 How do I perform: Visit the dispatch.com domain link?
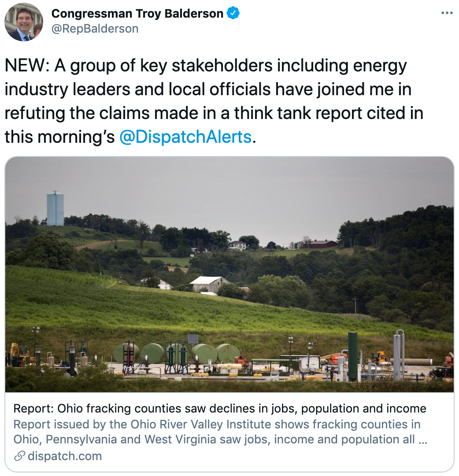[x=64, y=456]
